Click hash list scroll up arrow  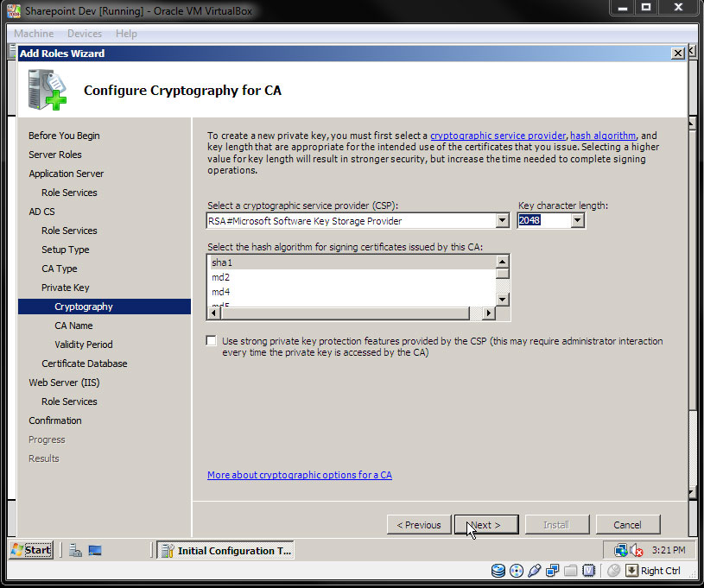pos(503,262)
